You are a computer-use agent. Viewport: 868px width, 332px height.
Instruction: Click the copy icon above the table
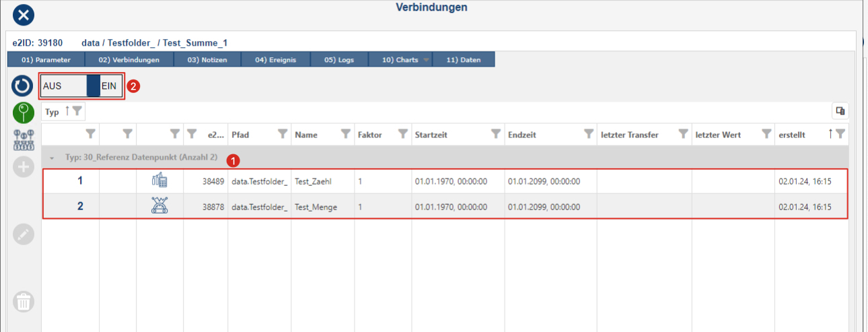pos(840,111)
